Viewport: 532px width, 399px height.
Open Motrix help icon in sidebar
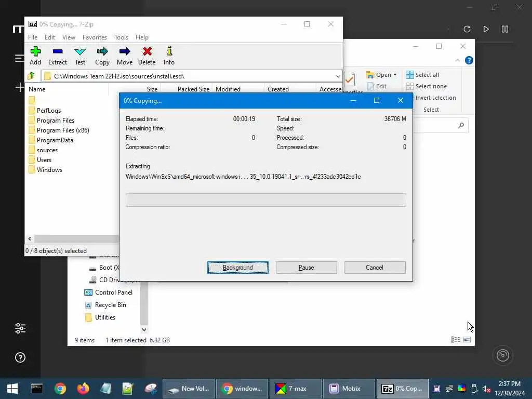tap(20, 357)
